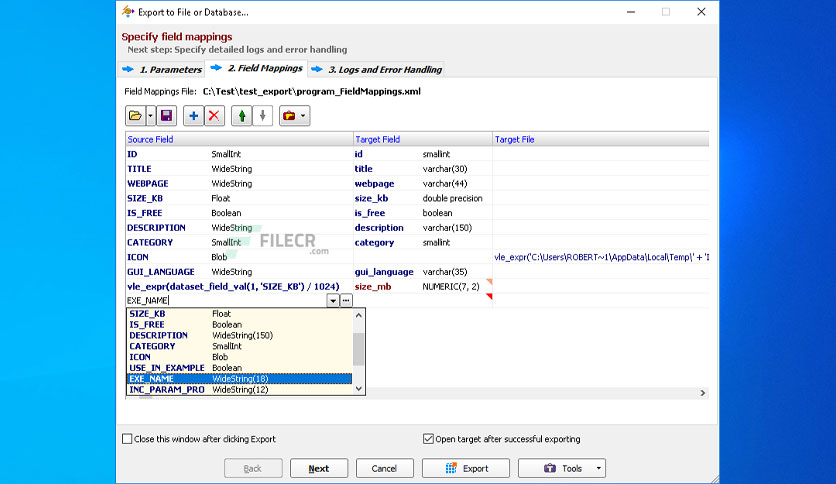836x484 pixels.
Task: Choose CATEGORY SmallInt in dropdown list
Action: coord(239,346)
